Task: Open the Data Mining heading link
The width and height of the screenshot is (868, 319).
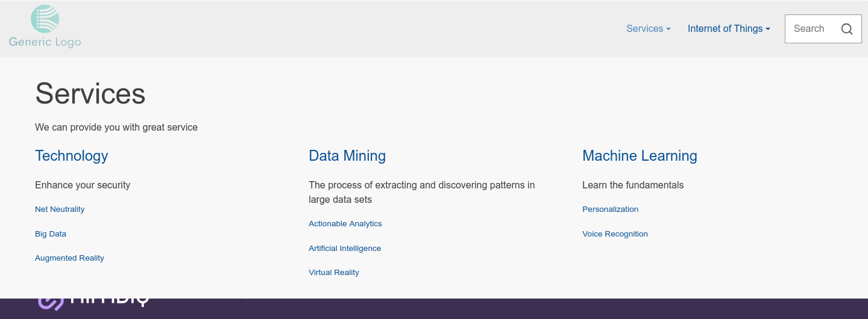Action: (x=347, y=156)
